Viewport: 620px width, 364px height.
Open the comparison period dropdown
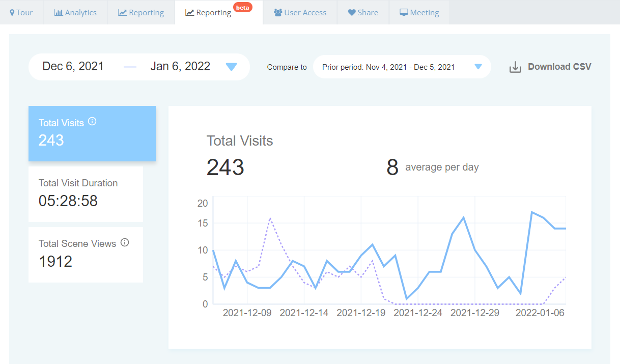click(402, 67)
